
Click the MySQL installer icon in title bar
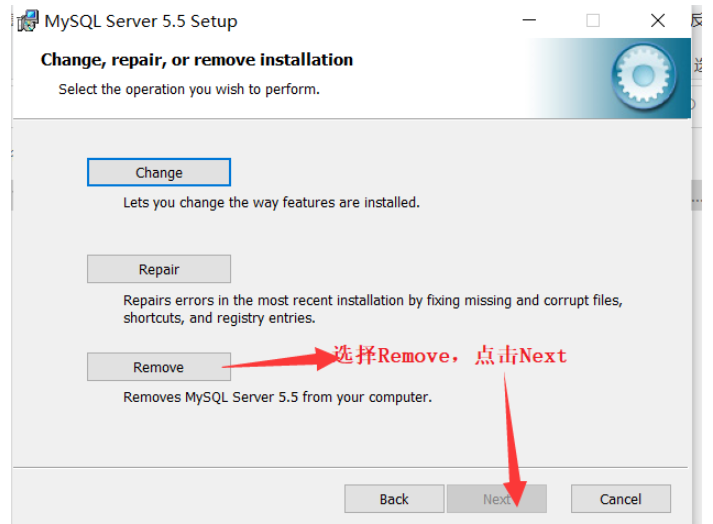coord(27,21)
